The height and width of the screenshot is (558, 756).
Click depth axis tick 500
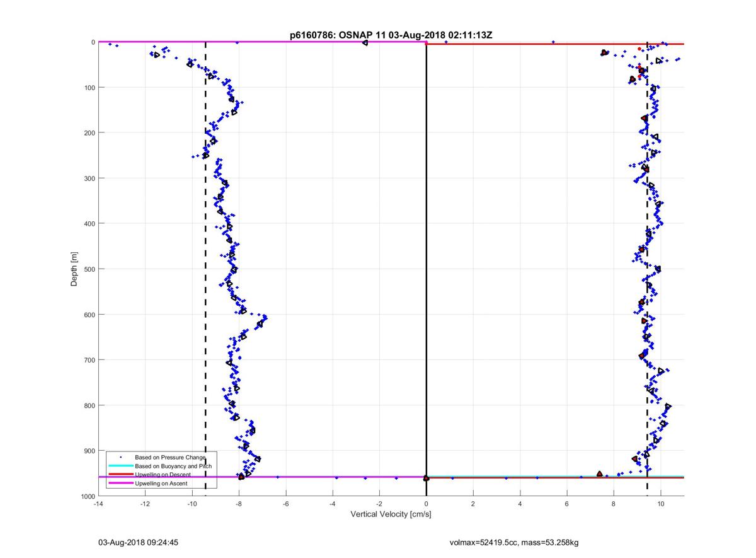88,269
